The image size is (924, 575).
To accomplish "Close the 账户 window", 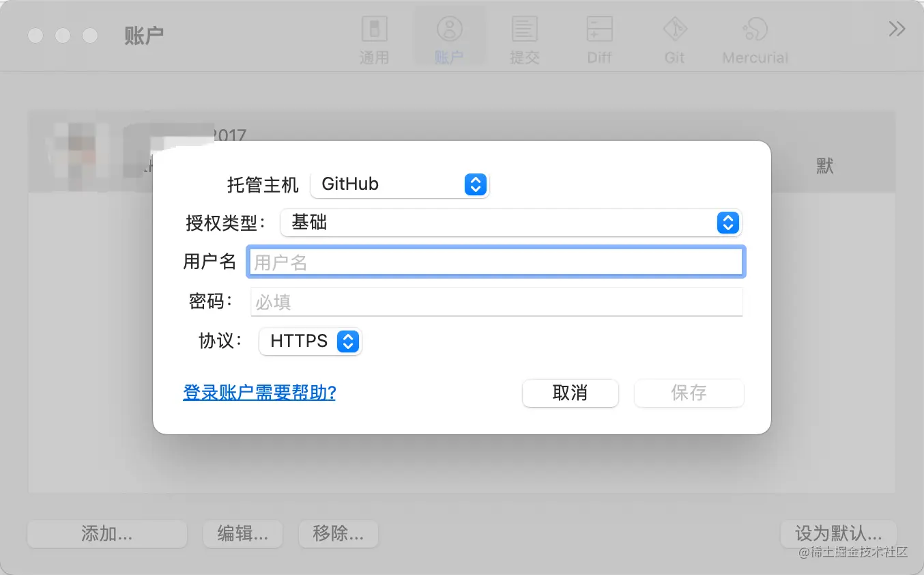I will tap(35, 35).
